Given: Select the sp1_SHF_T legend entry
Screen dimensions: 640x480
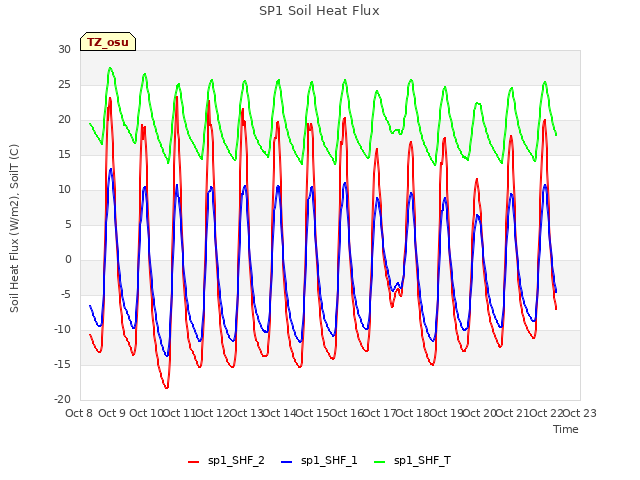Looking at the screenshot, I should tap(412, 460).
